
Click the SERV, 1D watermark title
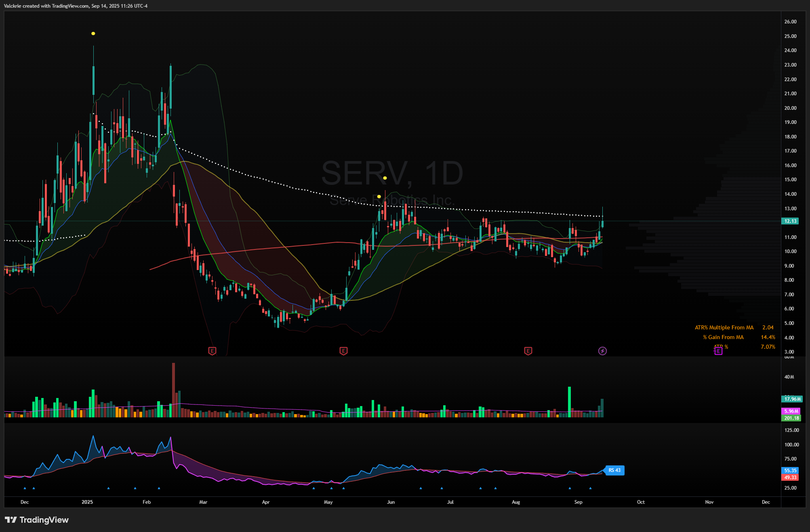tap(392, 174)
